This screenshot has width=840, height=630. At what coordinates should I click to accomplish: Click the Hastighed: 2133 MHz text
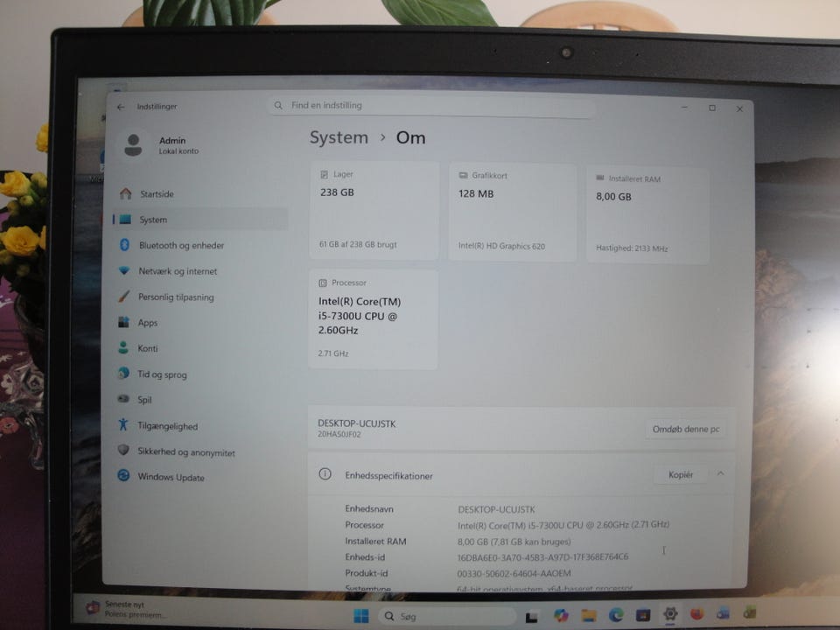[632, 248]
